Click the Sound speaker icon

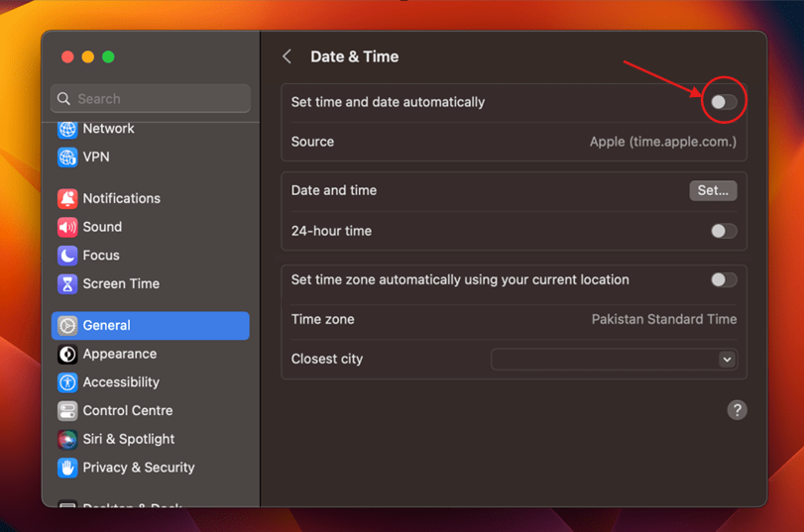point(67,227)
